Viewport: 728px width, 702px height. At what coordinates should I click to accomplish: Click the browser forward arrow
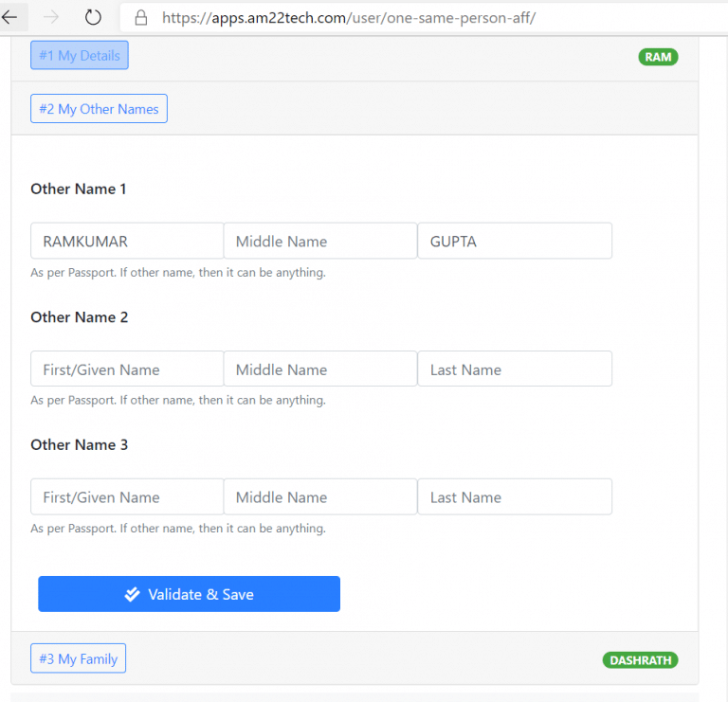tap(51, 17)
